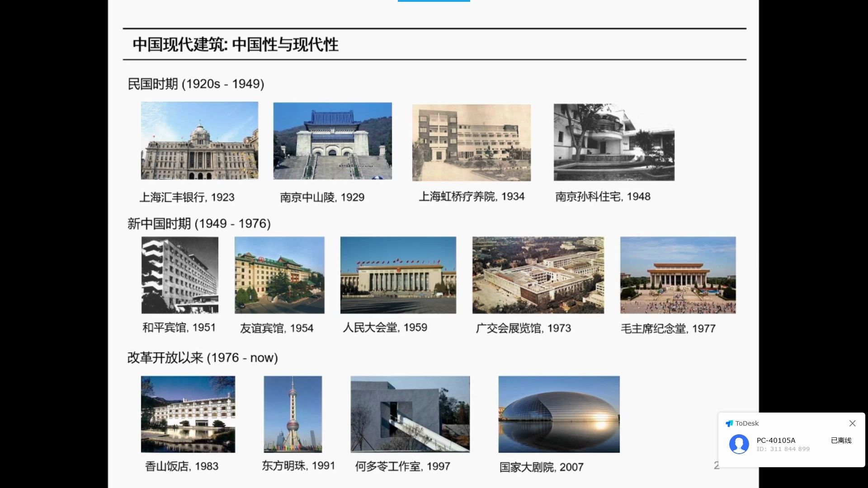Click the caption 南京孙科住宅, 1948
868x488 pixels.
(603, 197)
